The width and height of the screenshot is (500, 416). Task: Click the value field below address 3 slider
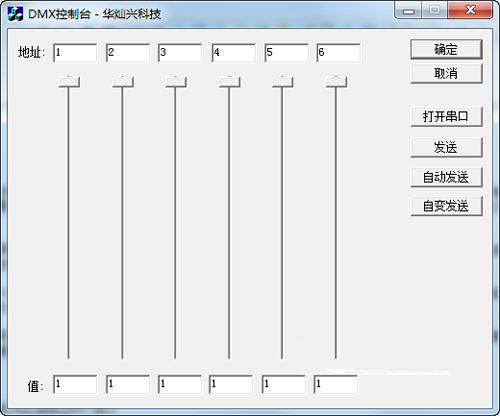click(180, 385)
